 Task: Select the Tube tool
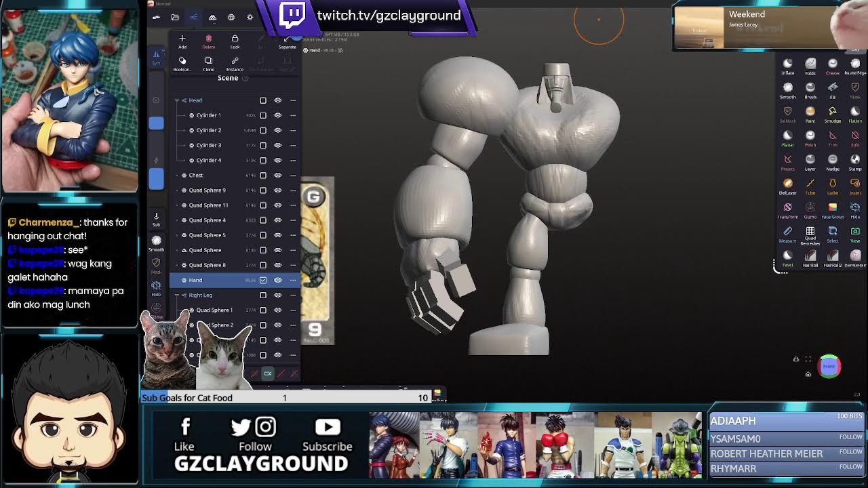click(x=810, y=186)
